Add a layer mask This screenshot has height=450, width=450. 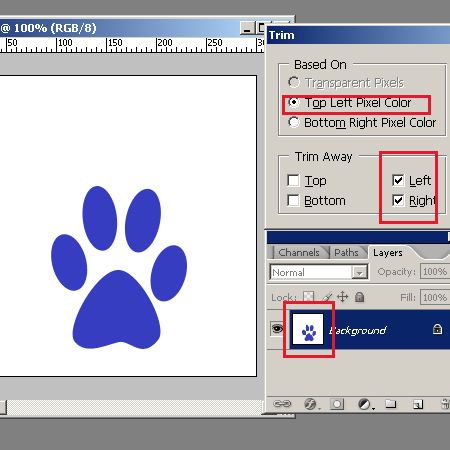337,404
